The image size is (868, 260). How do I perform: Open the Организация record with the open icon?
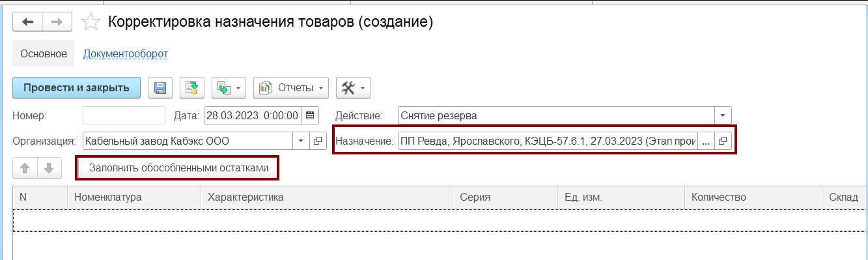(318, 141)
